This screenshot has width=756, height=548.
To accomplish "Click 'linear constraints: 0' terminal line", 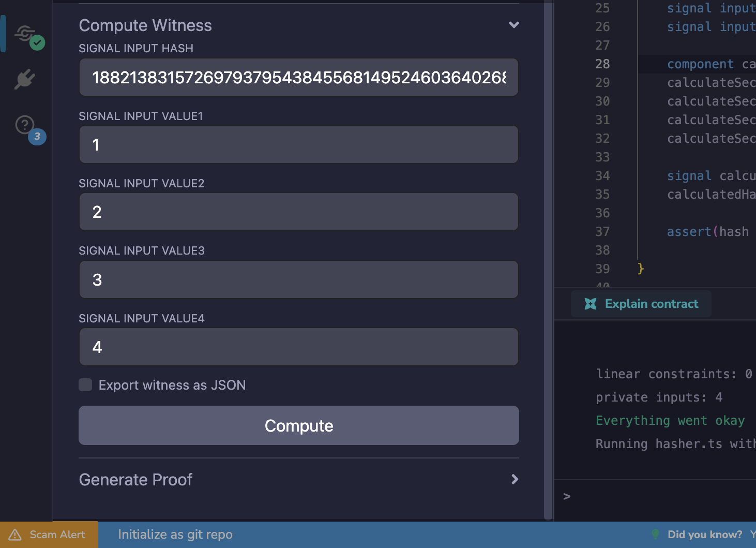I will 674,374.
